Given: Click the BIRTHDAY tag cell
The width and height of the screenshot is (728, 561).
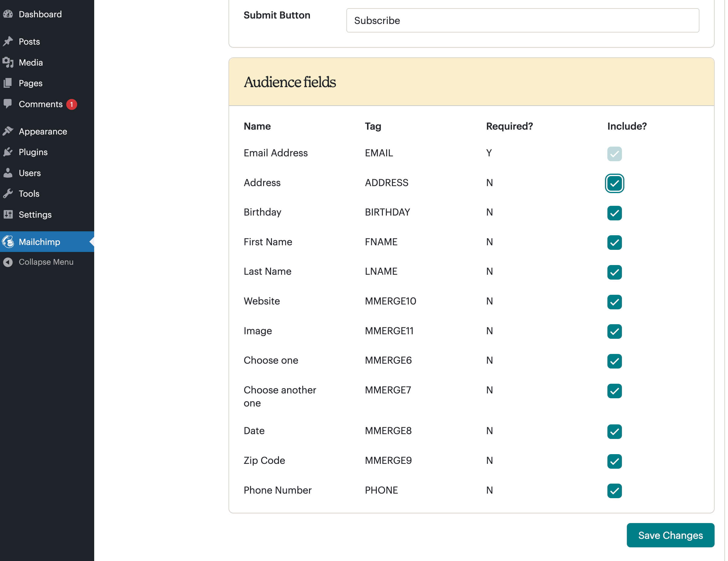Looking at the screenshot, I should [387, 212].
